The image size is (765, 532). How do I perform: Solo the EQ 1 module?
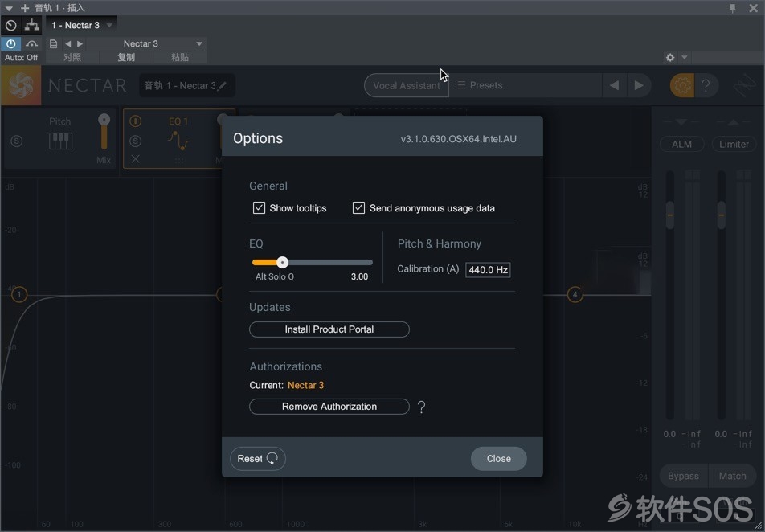coord(136,141)
